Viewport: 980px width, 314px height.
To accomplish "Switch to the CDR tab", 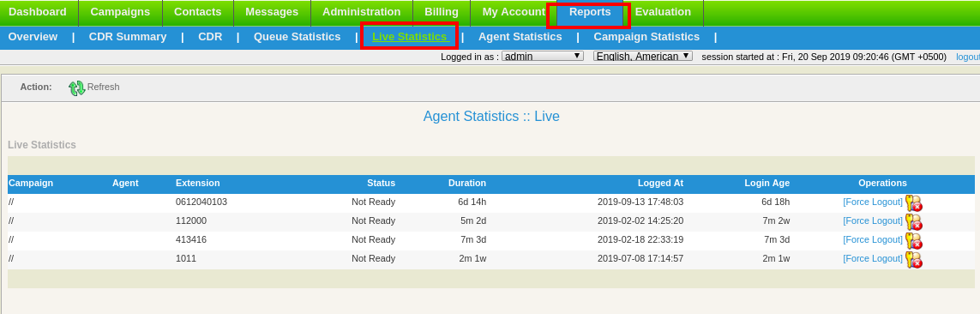I will (210, 37).
